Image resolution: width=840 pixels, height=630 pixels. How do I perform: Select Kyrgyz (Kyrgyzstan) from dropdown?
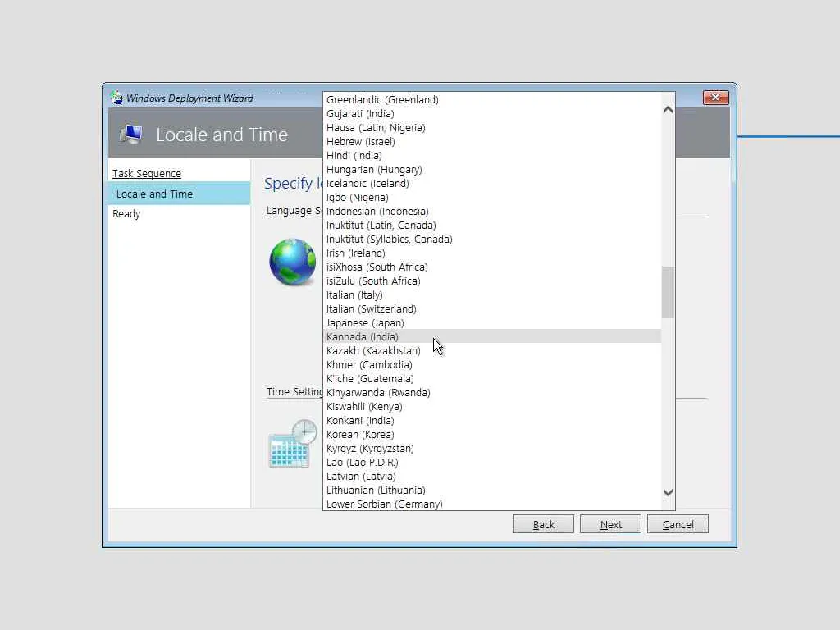pyautogui.click(x=492, y=448)
